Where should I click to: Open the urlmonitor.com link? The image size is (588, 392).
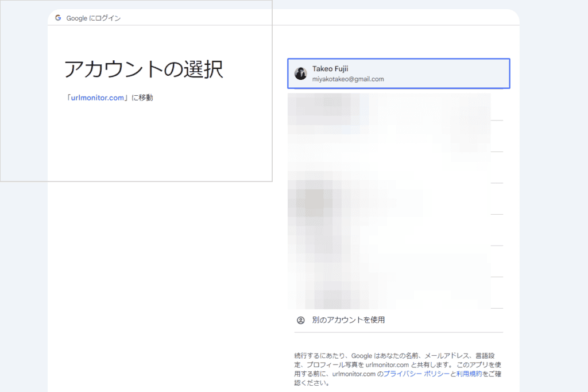click(x=98, y=98)
